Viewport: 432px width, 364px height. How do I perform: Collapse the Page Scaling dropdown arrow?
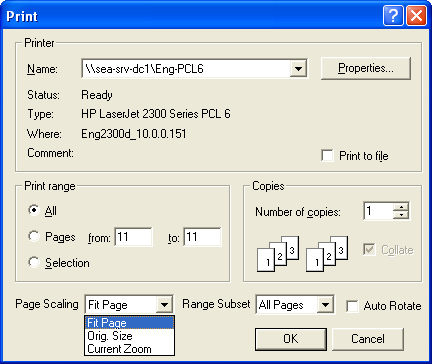164,305
